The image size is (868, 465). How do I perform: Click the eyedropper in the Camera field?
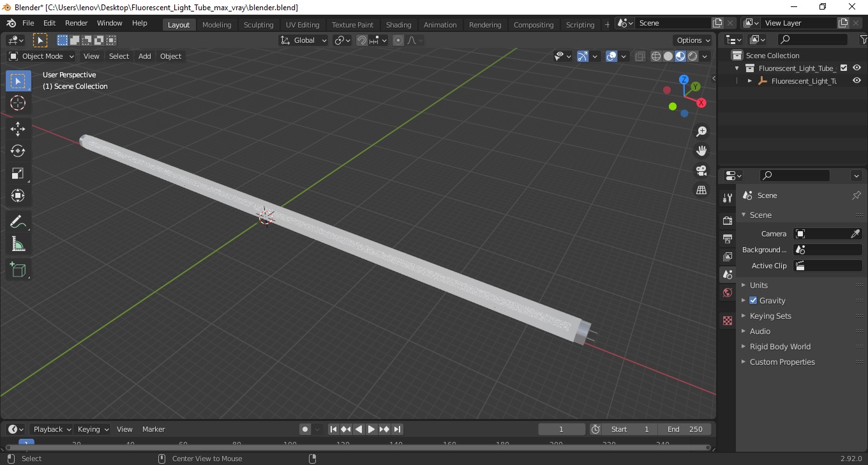point(855,234)
